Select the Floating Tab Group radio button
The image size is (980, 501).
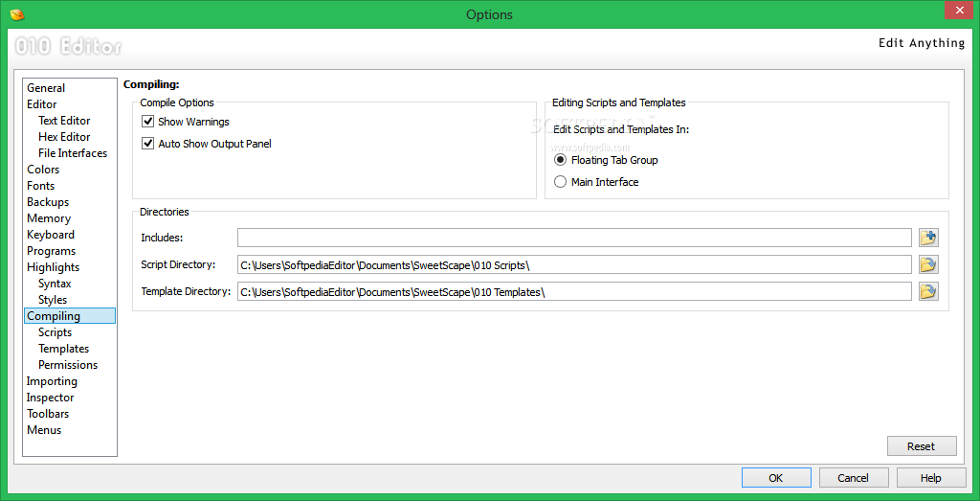point(560,160)
